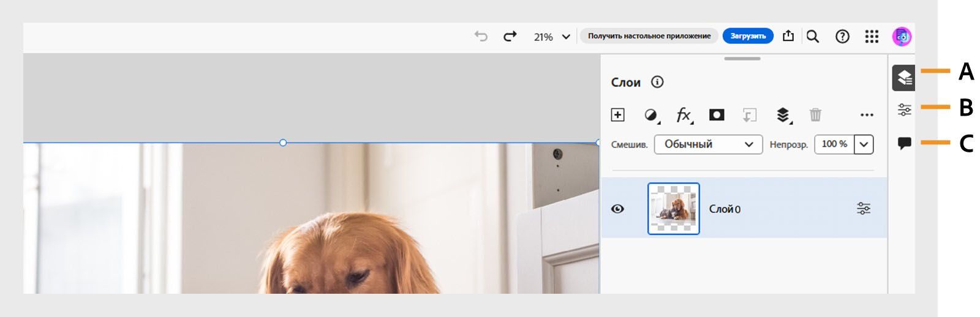Image resolution: width=980 pixels, height=317 pixels.
Task: Redo the last action
Action: [x=510, y=37]
